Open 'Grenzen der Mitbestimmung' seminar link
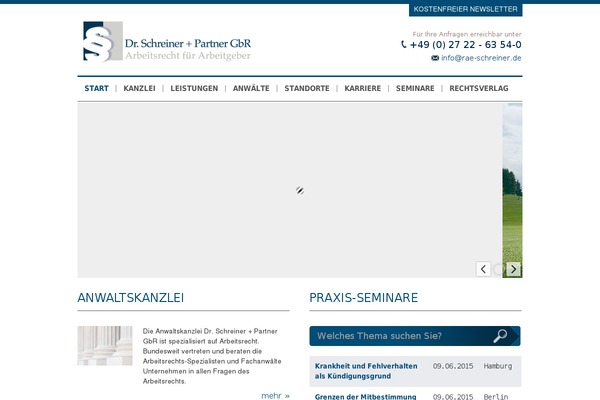Viewport: 600px width, 400px height. point(365,397)
